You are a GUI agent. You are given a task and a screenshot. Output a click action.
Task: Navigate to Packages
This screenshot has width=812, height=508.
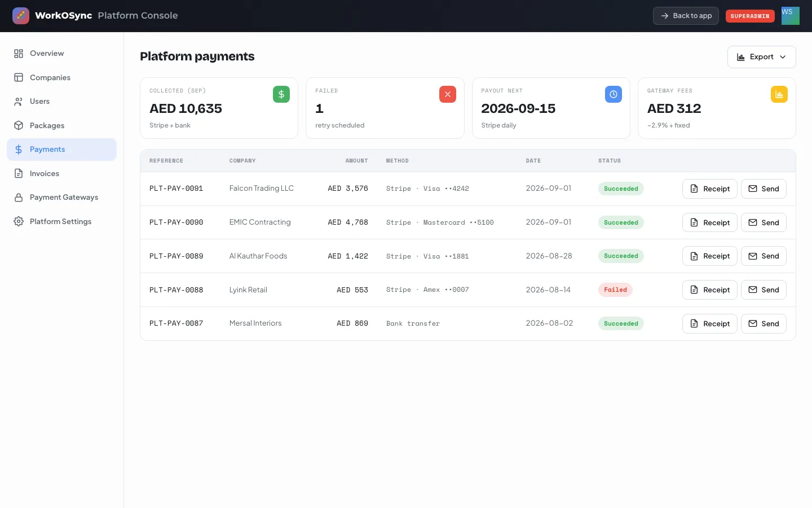[62, 125]
